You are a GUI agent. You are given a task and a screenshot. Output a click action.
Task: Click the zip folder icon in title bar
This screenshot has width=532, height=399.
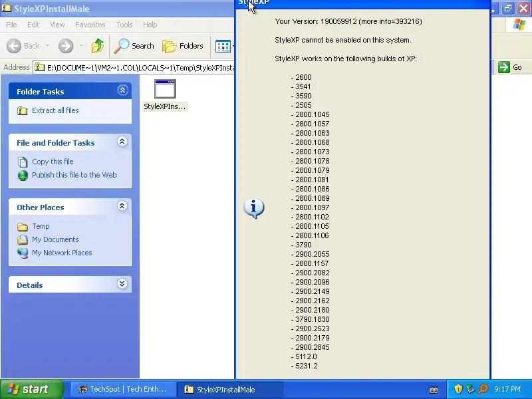(7, 7)
